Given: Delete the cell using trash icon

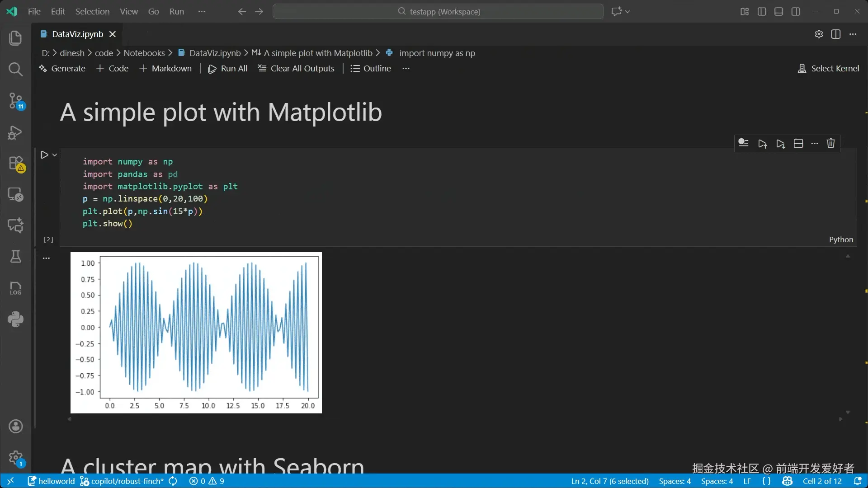Looking at the screenshot, I should click(830, 144).
